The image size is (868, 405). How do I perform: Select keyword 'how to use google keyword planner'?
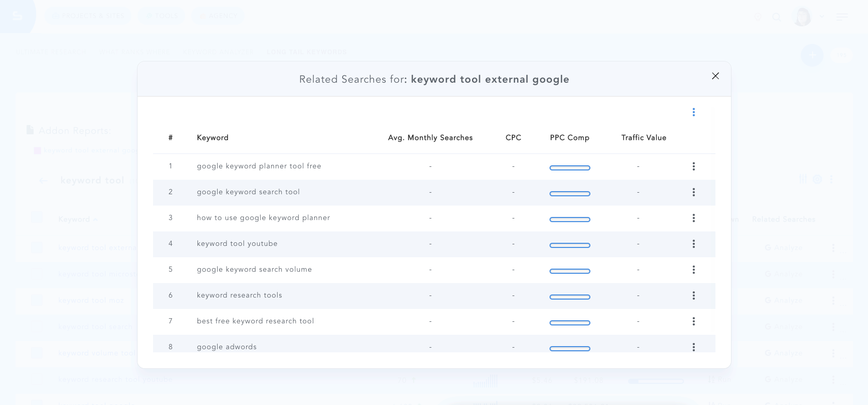tap(263, 218)
